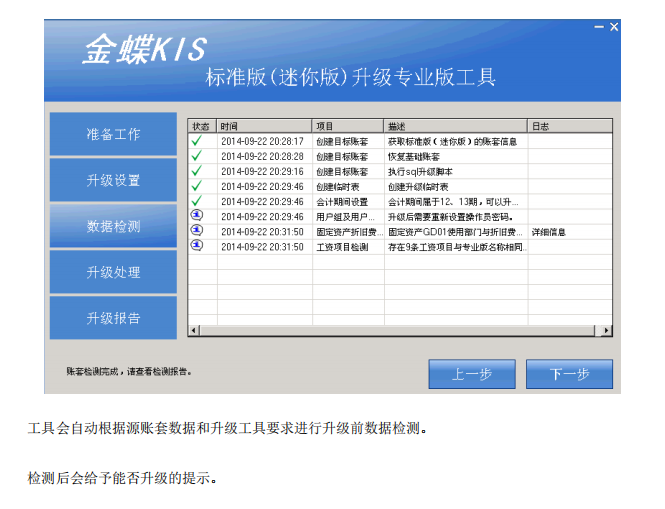Screen dimensions: 665x509
Task: Sort by the 时间 column header
Action: (x=264, y=127)
